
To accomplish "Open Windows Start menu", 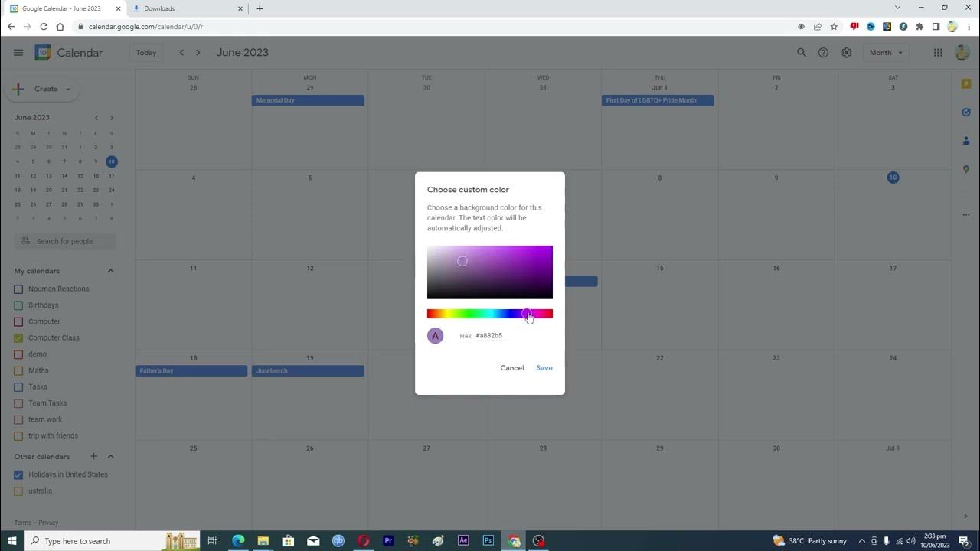I will 12,541.
